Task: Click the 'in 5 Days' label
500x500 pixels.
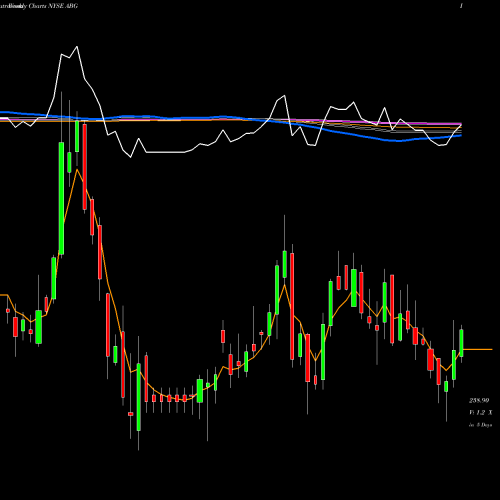Action: point(480,425)
